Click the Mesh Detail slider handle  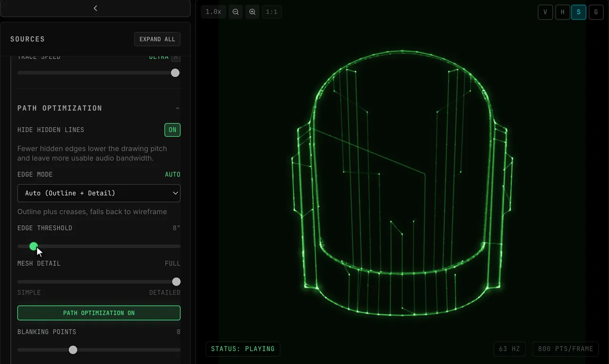[x=176, y=281]
